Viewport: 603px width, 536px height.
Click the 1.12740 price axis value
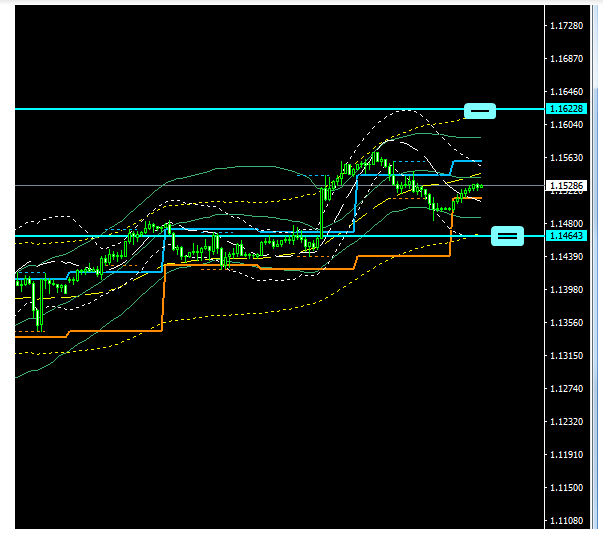(566, 389)
